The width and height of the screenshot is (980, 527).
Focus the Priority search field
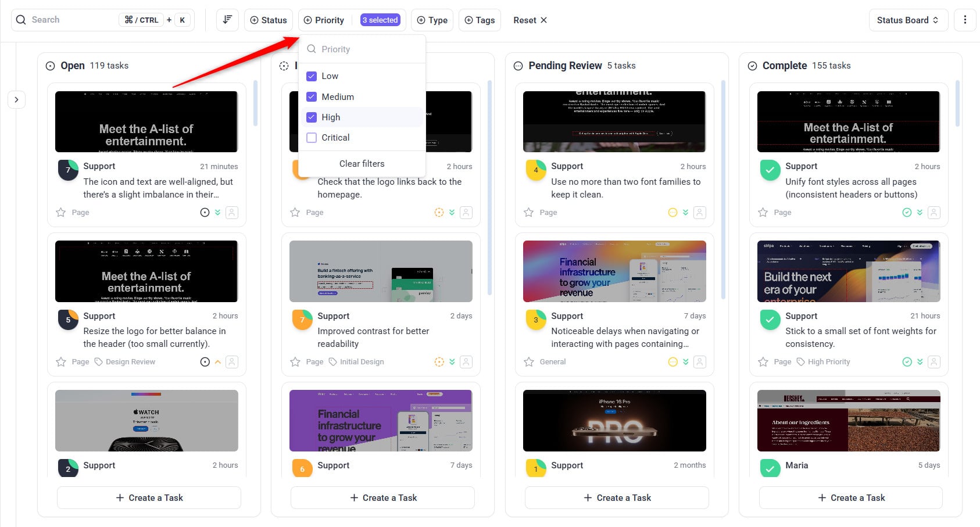(x=366, y=49)
